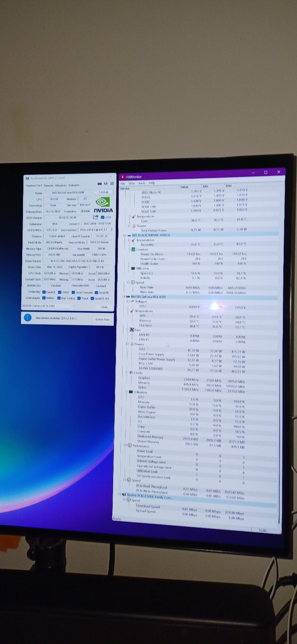
Task: Collapse the Powers branch under RTX 4090
Action: [x=127, y=344]
